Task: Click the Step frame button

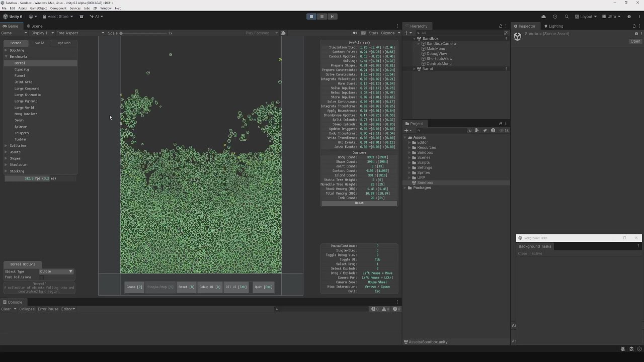Action: [333, 17]
